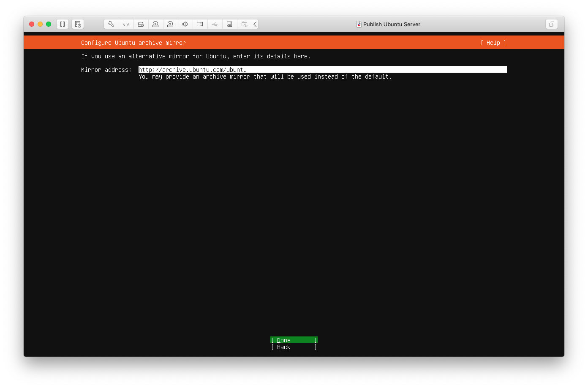
Task: Click the second CD/DVD drive icon
Action: pyautogui.click(x=170, y=24)
